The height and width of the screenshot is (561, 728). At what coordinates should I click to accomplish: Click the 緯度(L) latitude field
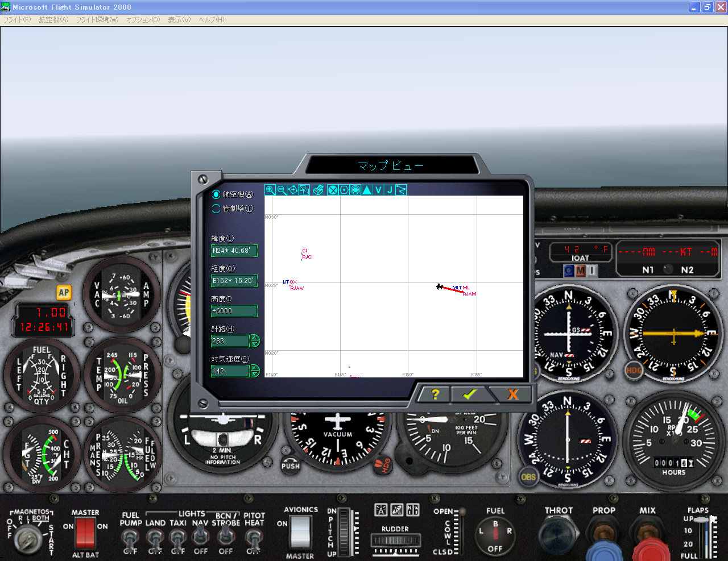pyautogui.click(x=234, y=251)
